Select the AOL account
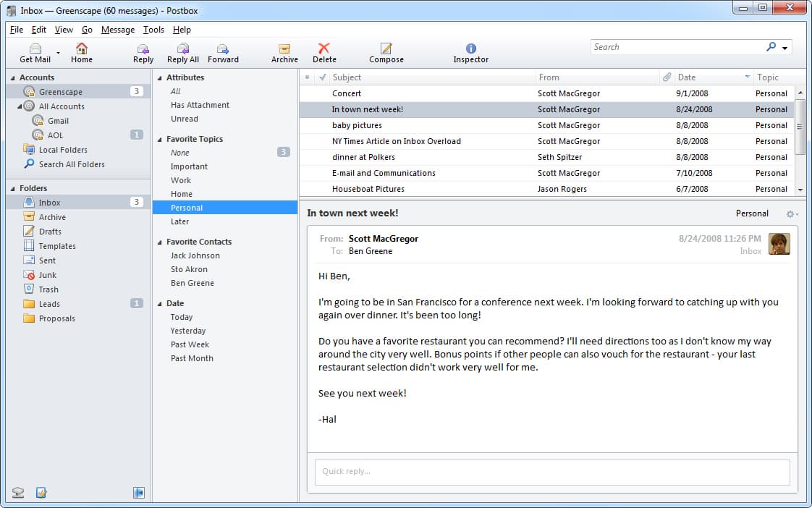 pos(77,135)
